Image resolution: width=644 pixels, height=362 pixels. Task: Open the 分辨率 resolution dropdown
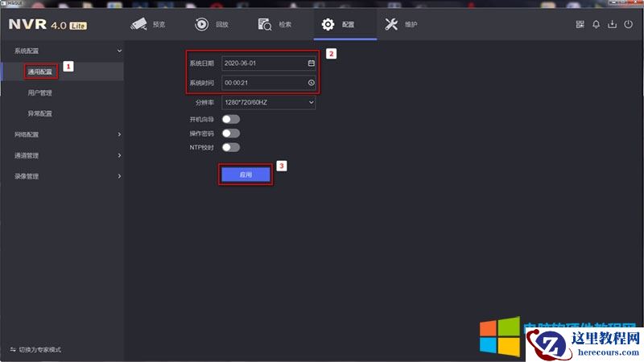(x=269, y=102)
